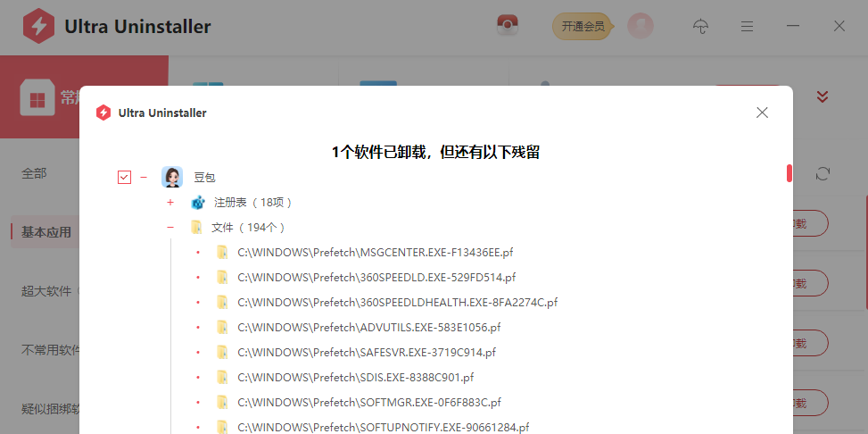868x434 pixels.
Task: Click the umbrella icon in title bar
Action: tap(701, 26)
